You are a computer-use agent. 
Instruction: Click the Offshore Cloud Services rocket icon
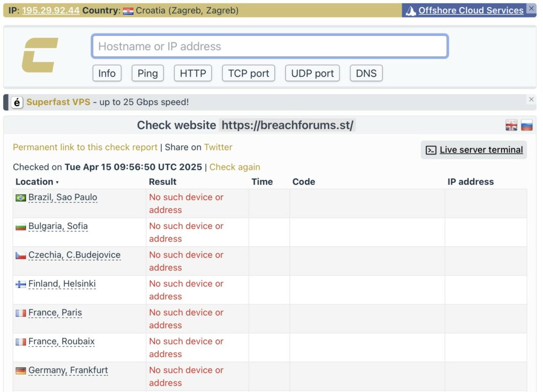410,11
